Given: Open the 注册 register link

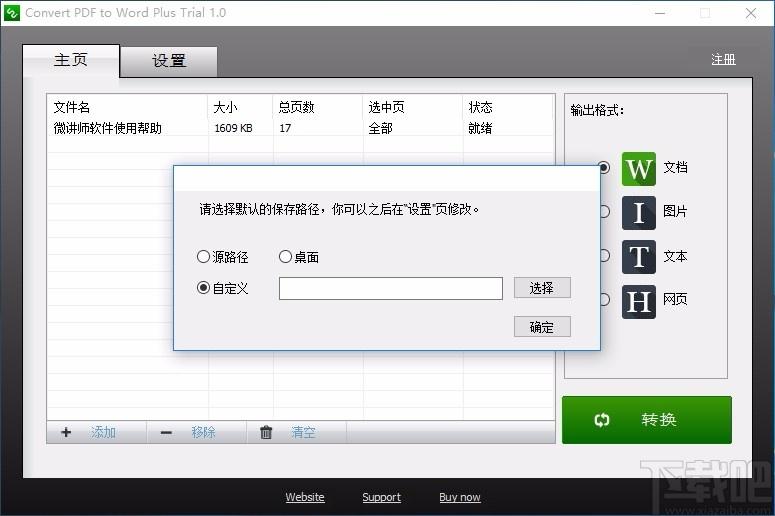Looking at the screenshot, I should 723,60.
